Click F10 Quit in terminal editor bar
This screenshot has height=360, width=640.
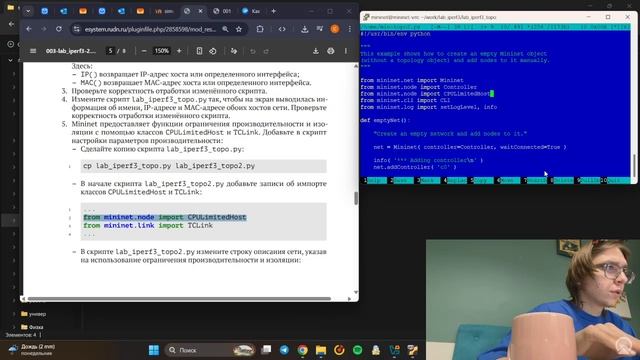(616, 180)
